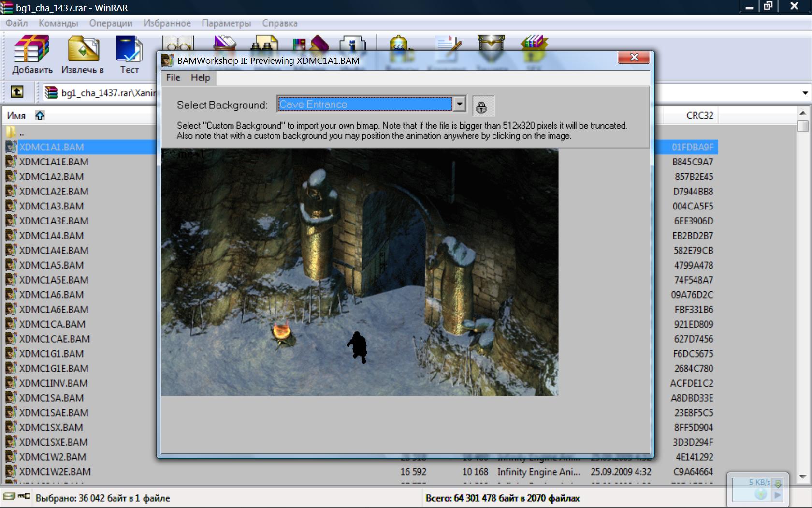Select file XDMC1A5E.BAM

click(x=54, y=280)
